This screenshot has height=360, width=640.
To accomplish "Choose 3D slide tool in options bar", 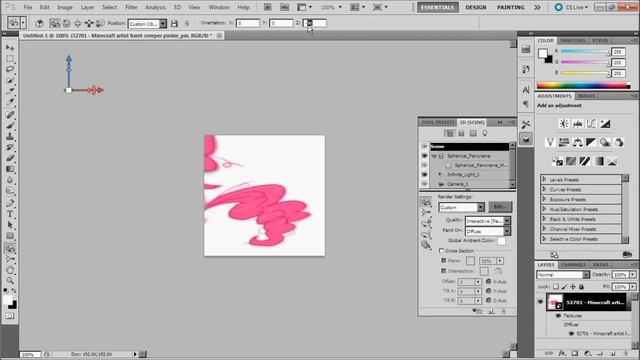I will point(89,24).
